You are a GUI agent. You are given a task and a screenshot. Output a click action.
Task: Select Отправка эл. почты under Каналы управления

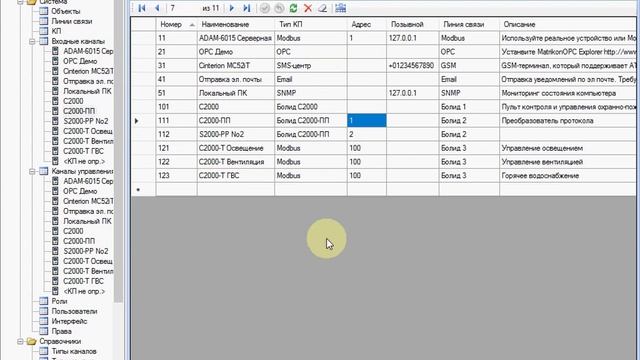point(88,211)
